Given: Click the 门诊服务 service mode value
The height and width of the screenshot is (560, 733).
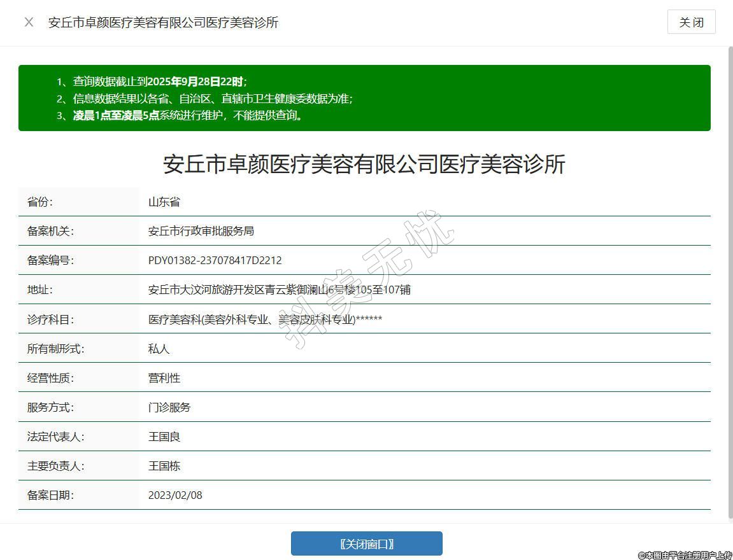Looking at the screenshot, I should [169, 407].
